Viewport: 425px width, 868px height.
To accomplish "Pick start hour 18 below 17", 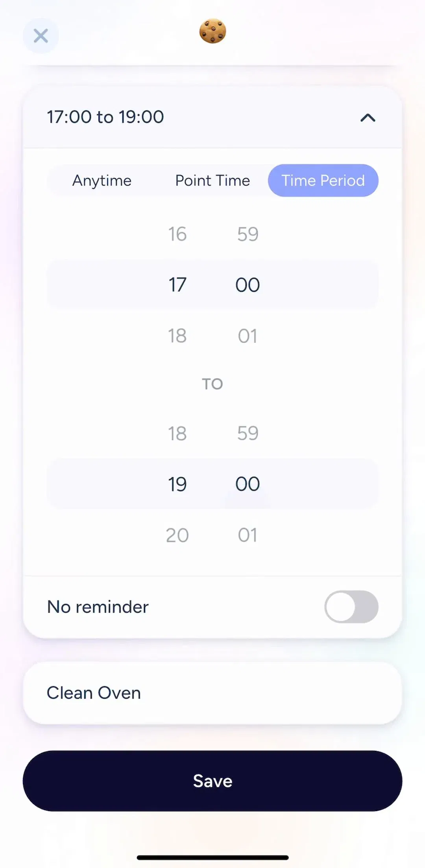I will pyautogui.click(x=177, y=336).
